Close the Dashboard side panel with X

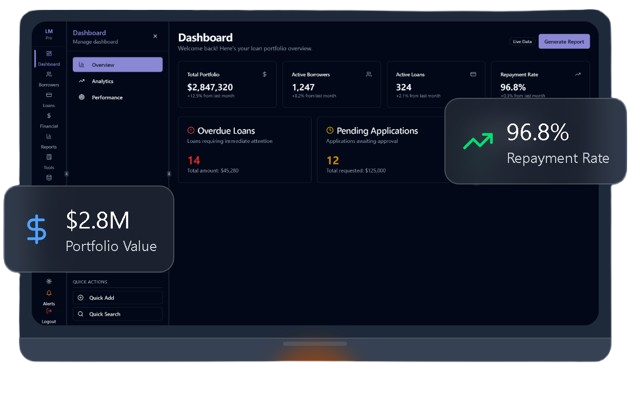[155, 36]
